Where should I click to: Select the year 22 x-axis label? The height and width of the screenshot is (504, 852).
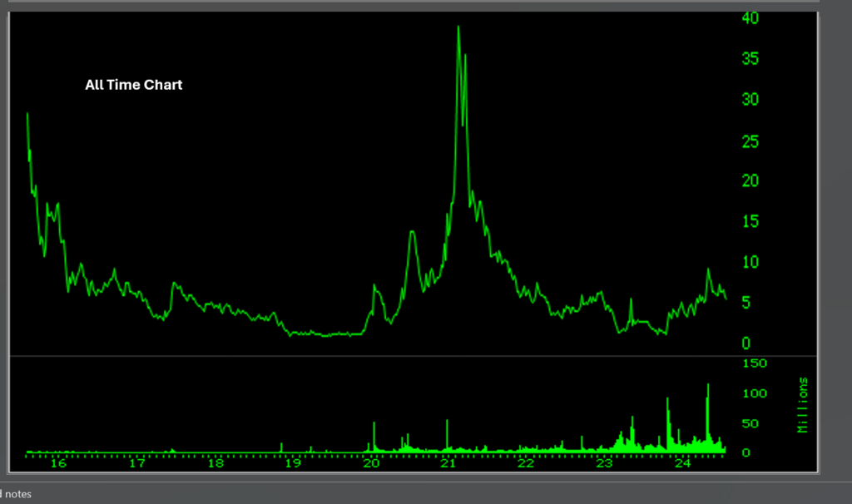coord(526,464)
